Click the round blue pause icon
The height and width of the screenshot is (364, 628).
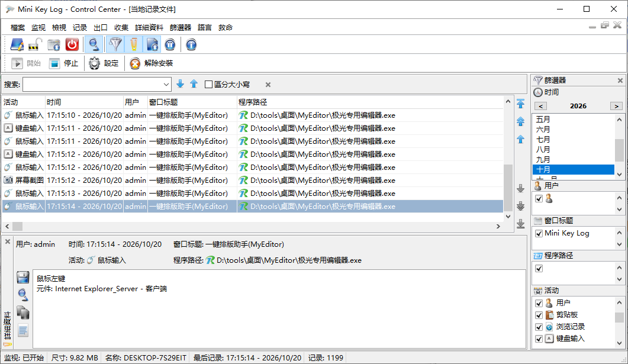click(x=170, y=44)
